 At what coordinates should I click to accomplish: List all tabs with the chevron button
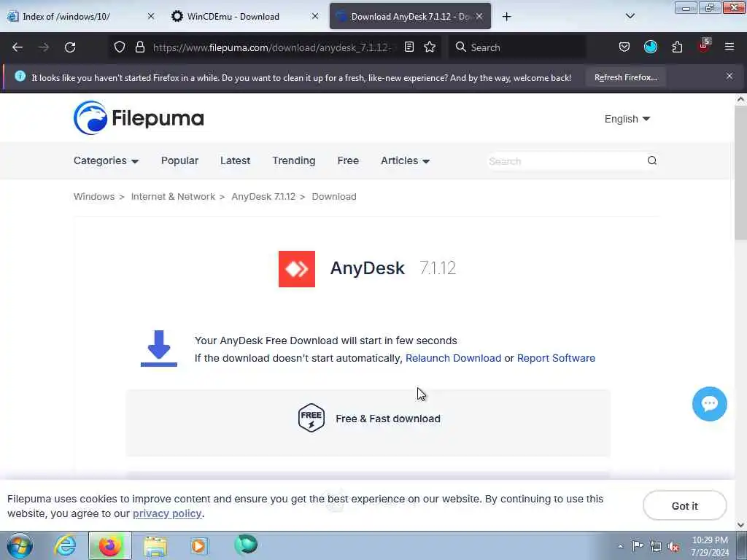tap(630, 16)
